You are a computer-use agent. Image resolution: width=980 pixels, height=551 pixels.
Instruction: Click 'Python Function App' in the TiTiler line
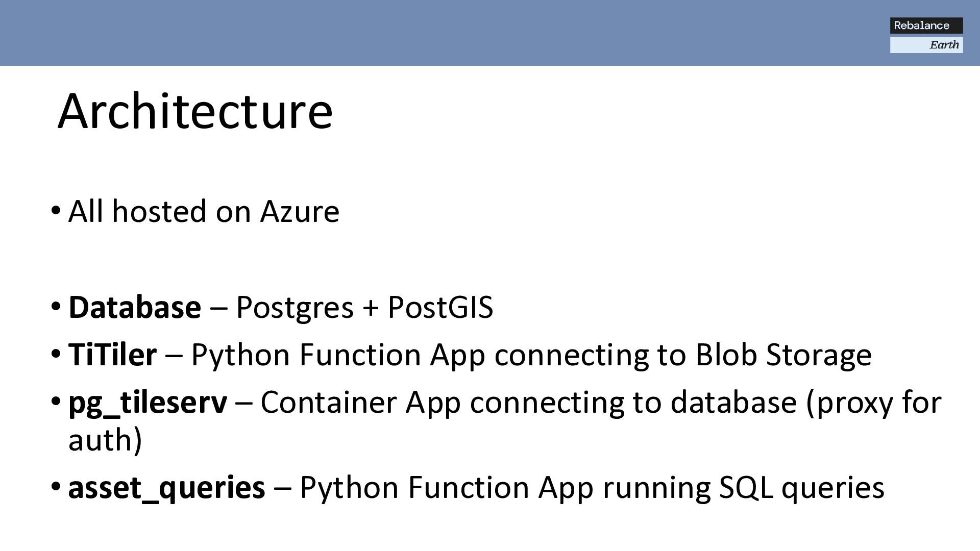338,355
